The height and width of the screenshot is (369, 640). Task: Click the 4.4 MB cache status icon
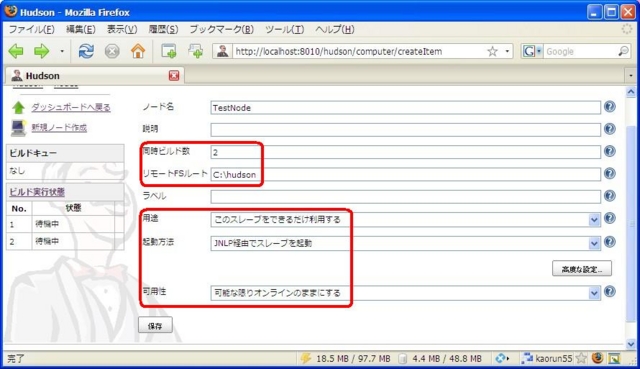(403, 358)
